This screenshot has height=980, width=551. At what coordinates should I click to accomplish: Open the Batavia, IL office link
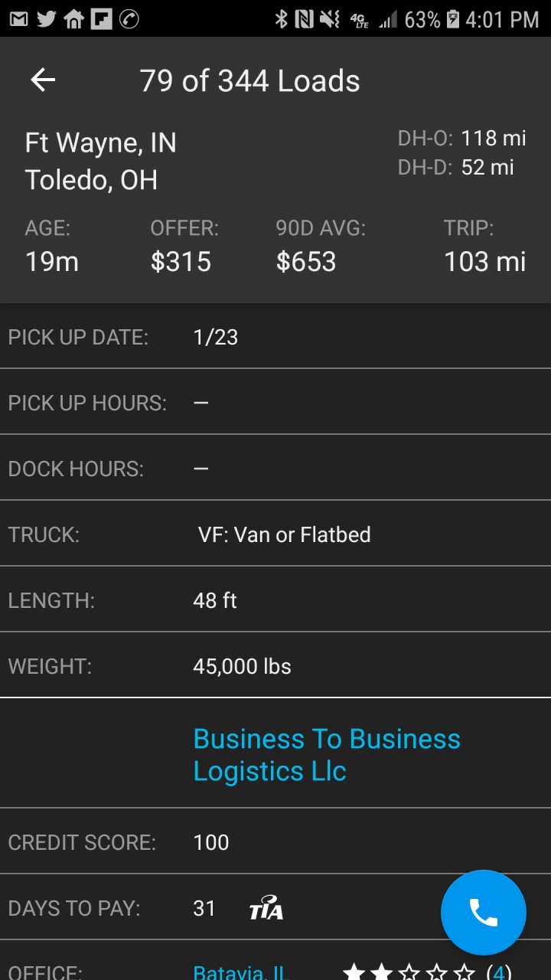pos(239,972)
